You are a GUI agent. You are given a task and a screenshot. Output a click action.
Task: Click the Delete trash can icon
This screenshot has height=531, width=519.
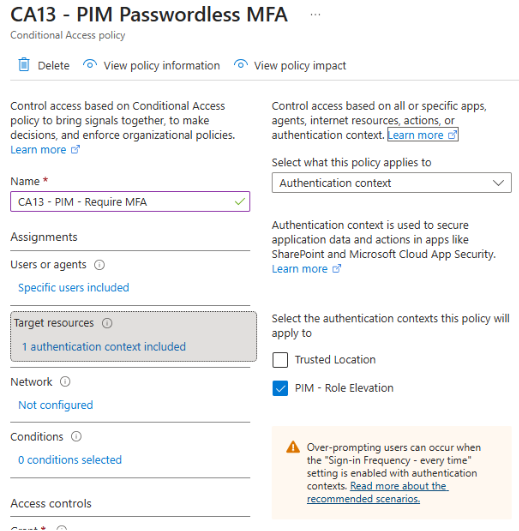click(24, 65)
